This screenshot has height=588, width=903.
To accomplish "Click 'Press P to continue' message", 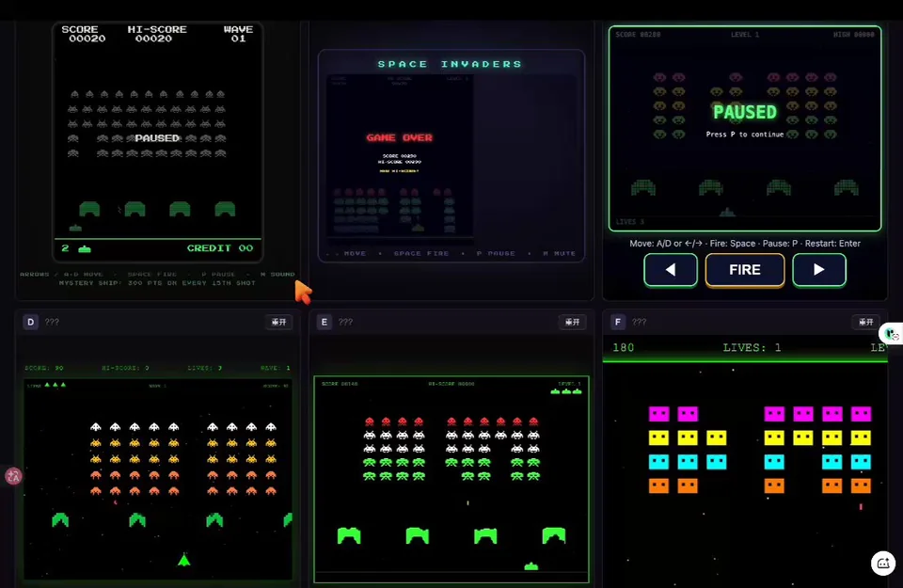I will tap(745, 135).
